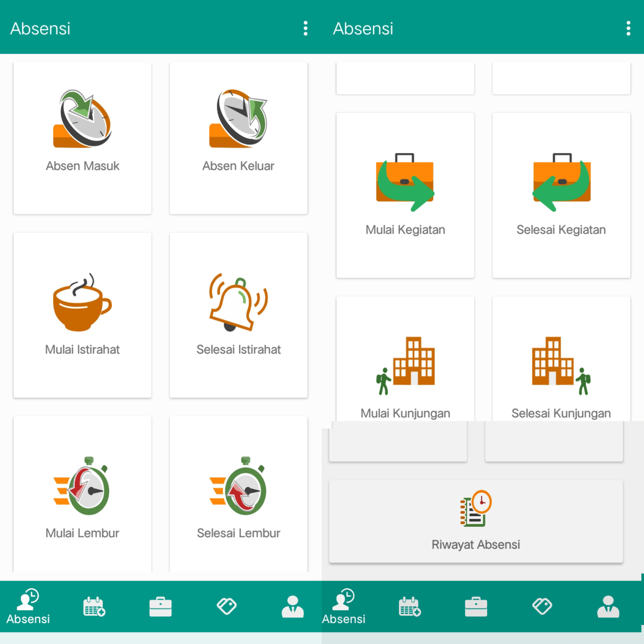This screenshot has width=644, height=644.
Task: Open profile tab in right bottom bar
Action: point(608,606)
